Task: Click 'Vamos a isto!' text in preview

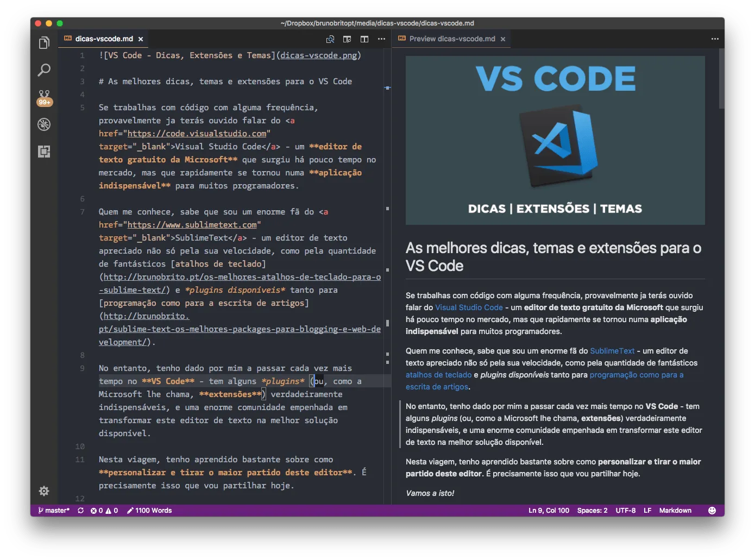Action: (430, 493)
